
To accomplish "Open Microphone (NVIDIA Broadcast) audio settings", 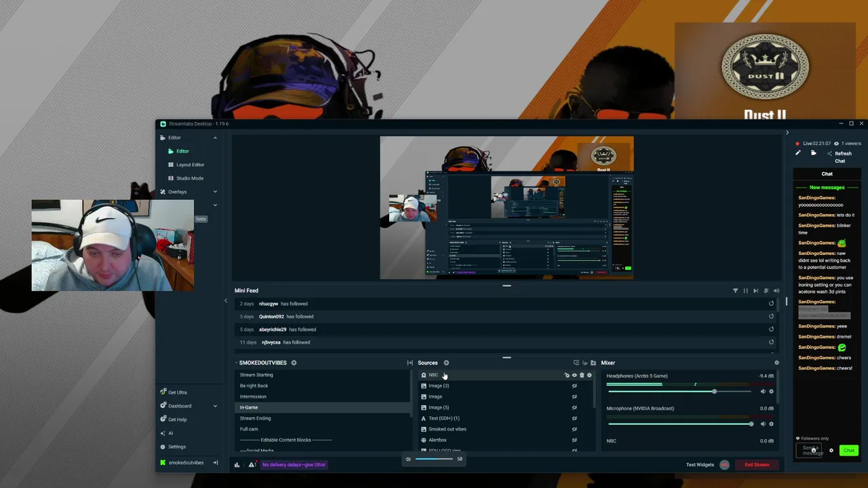I will click(771, 424).
